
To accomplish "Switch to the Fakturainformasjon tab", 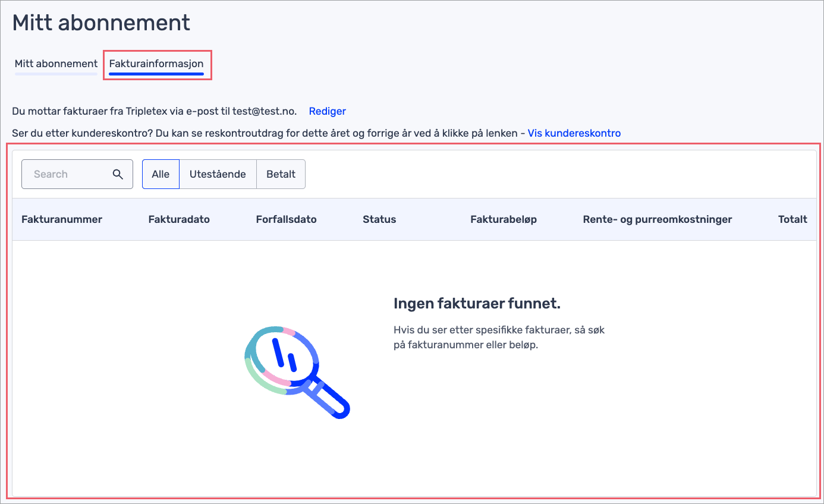I will [156, 64].
